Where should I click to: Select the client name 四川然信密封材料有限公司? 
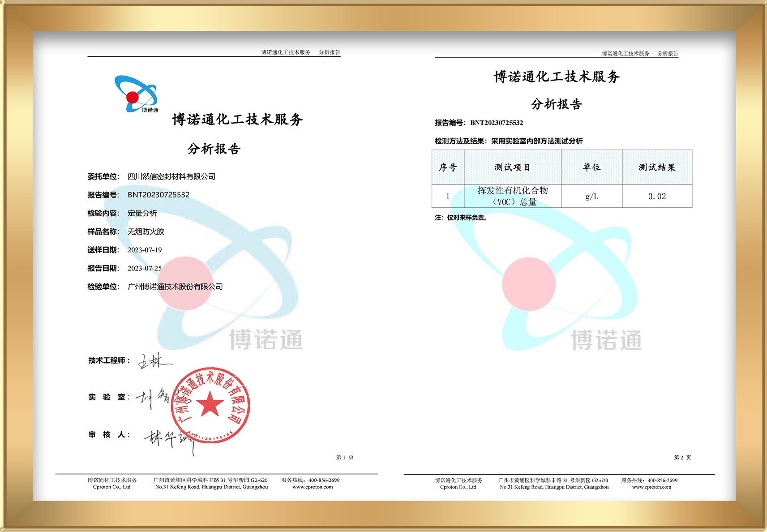click(171, 176)
